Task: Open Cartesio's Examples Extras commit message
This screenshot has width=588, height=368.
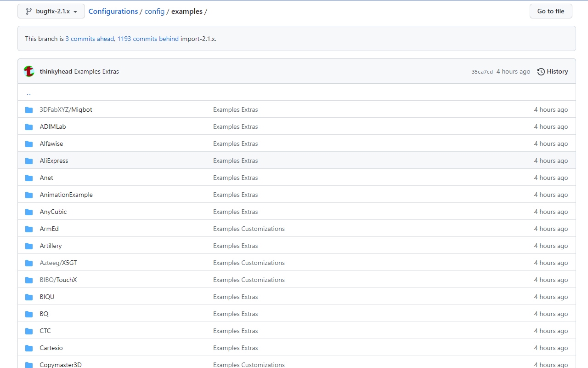Action: click(236, 348)
